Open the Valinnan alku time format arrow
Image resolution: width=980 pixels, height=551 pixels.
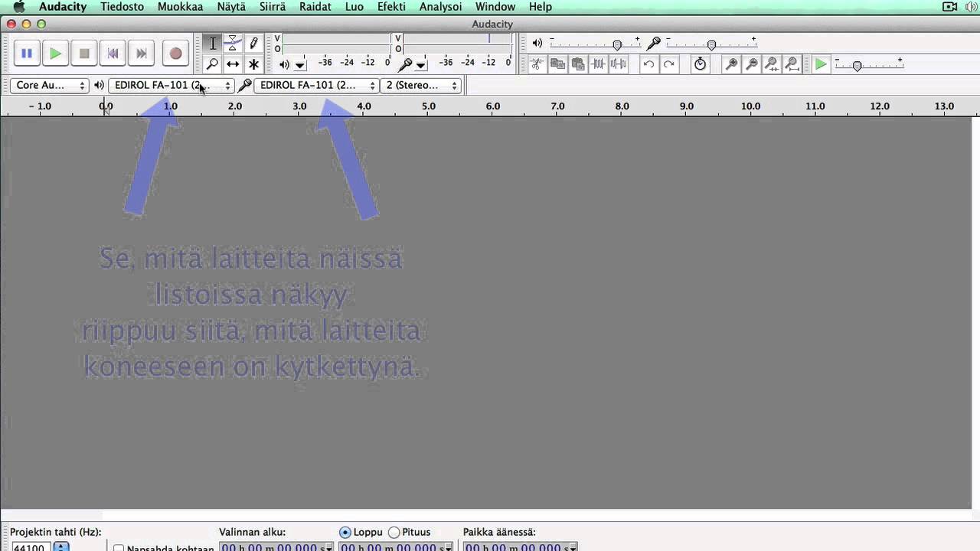click(x=328, y=547)
